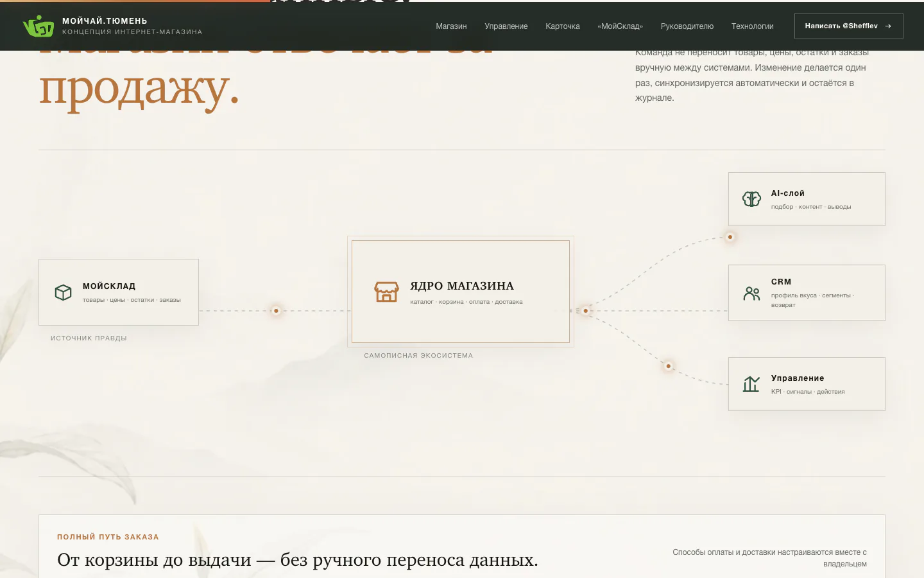
Task: Open the Управление navigation item
Action: [x=506, y=26]
